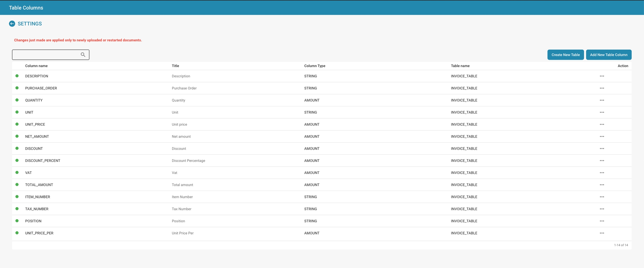Open actions menu for PURCHASE_ORDER row
Image resolution: width=644 pixels, height=268 pixels.
[x=602, y=88]
